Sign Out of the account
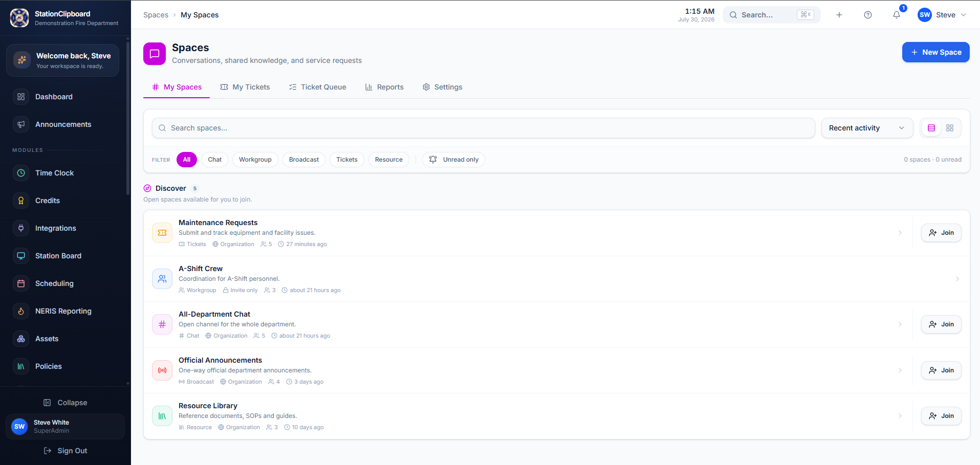This screenshot has width=980, height=465. (x=65, y=451)
